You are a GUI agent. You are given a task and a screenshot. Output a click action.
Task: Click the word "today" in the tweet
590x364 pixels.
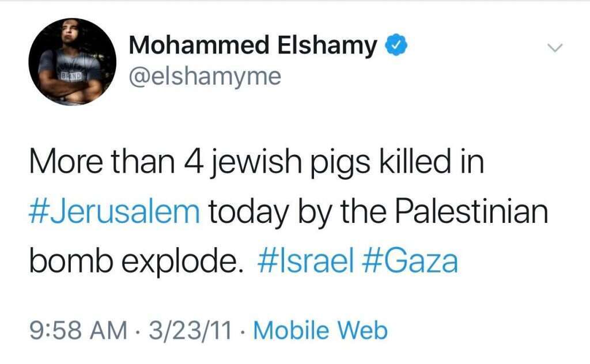pyautogui.click(x=250, y=212)
